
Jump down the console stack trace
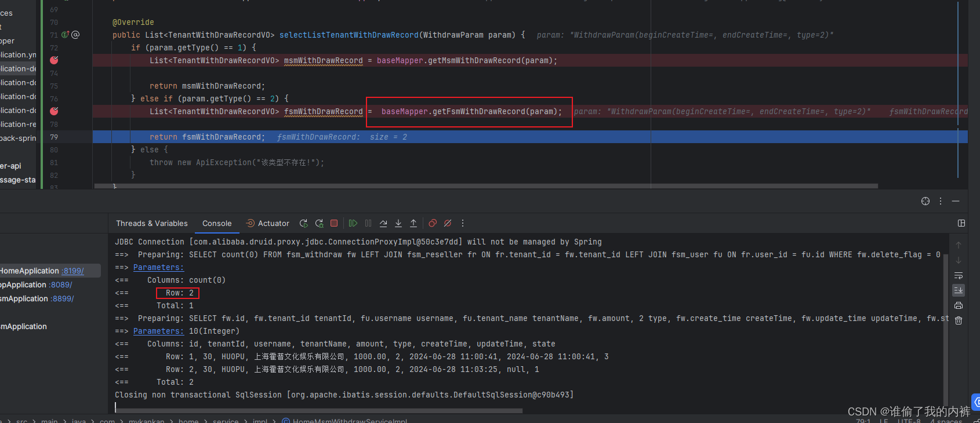(959, 260)
